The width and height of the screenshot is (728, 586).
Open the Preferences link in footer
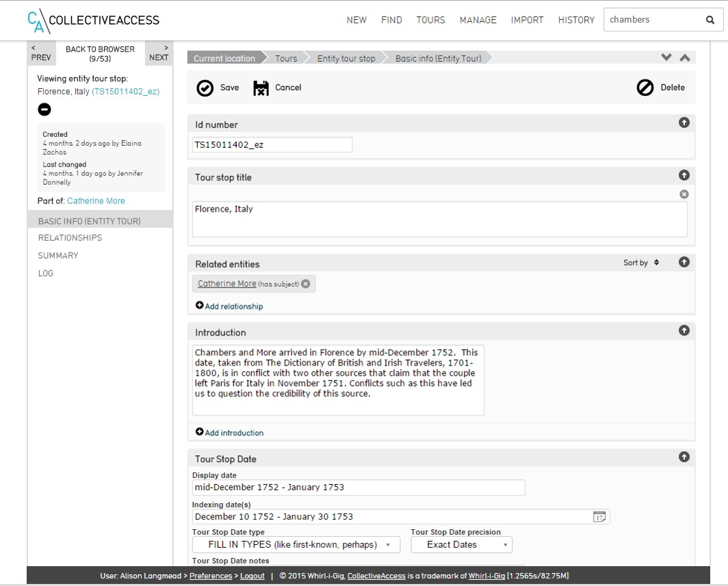pos(211,576)
